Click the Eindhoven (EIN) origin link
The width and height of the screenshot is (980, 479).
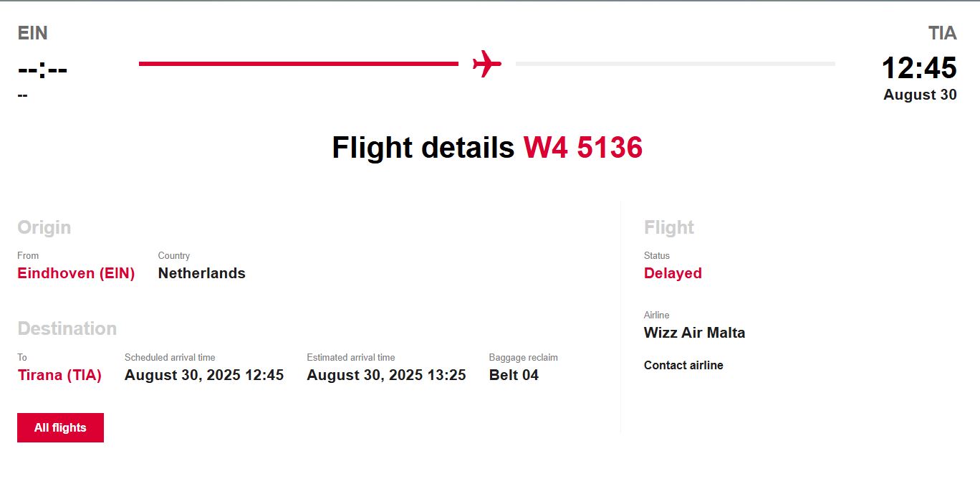[76, 273]
